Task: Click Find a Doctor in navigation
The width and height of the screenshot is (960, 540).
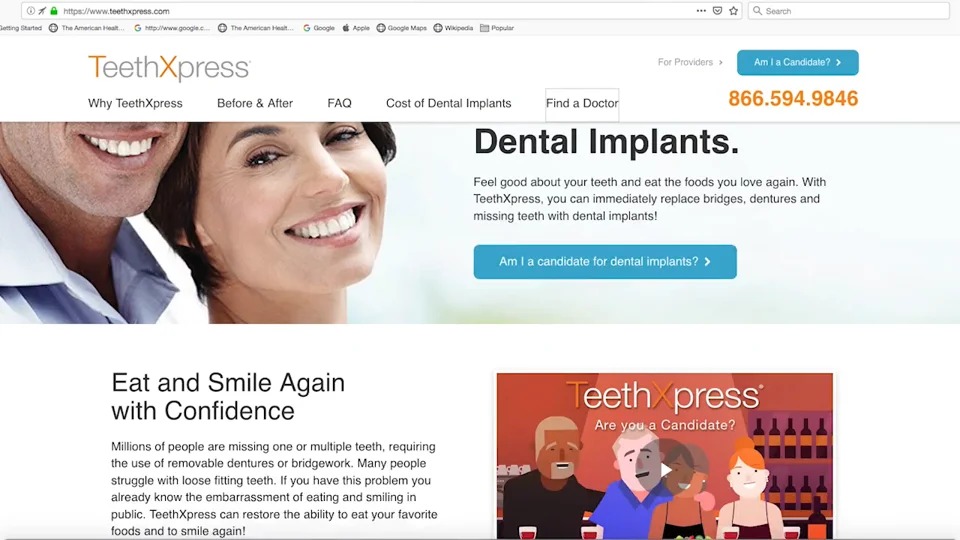Action: point(582,104)
